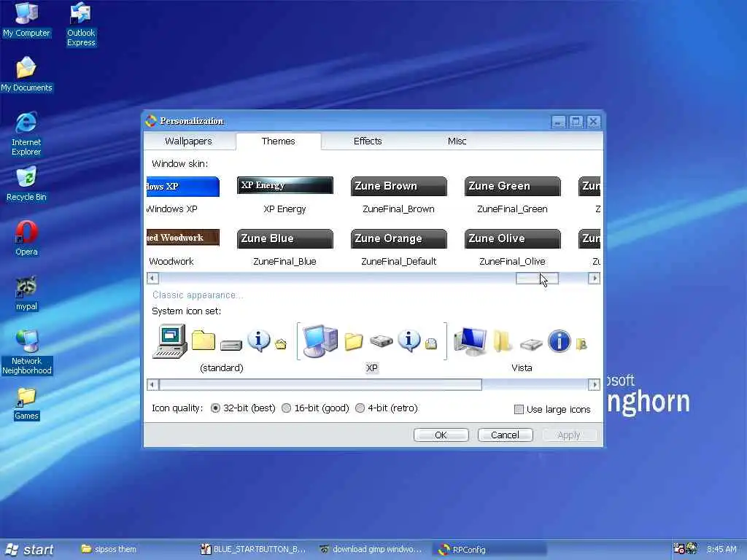Switch to the Misc tab
This screenshot has height=560, width=747.
[x=457, y=141]
